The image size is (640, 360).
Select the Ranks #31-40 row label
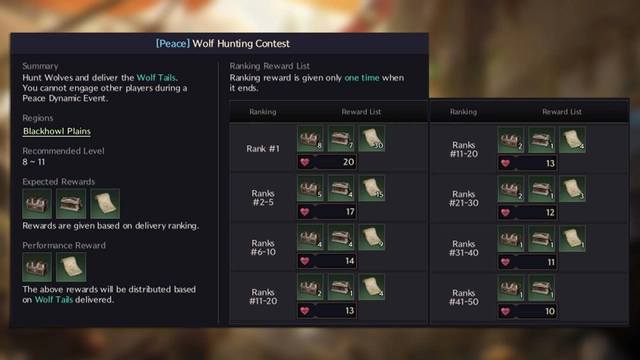[x=464, y=248]
